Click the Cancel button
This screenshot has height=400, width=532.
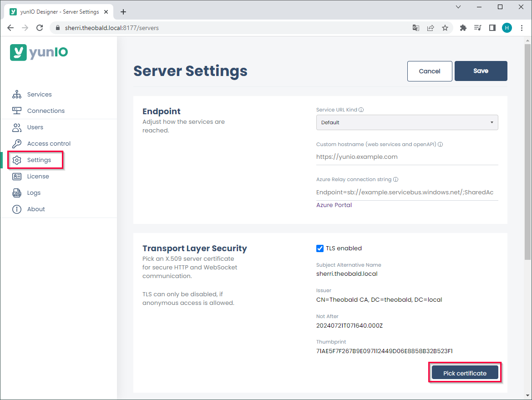pos(429,71)
